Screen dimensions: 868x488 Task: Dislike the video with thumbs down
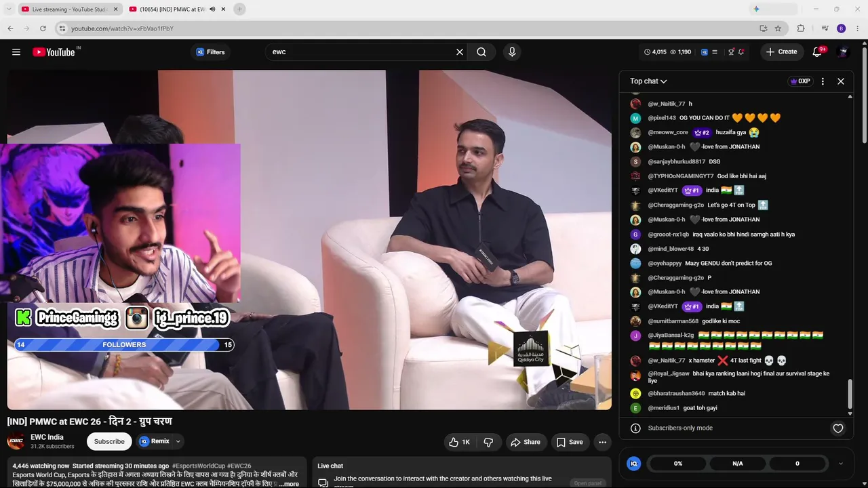(488, 442)
